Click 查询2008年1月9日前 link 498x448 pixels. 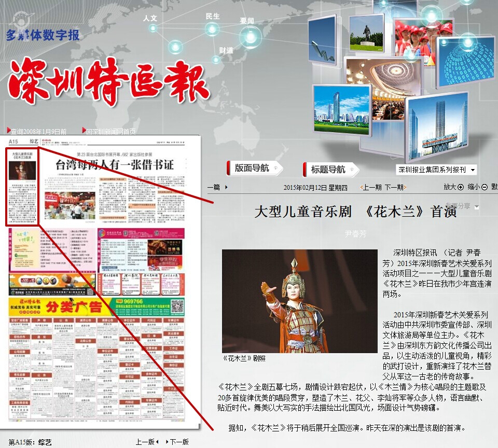(38, 132)
